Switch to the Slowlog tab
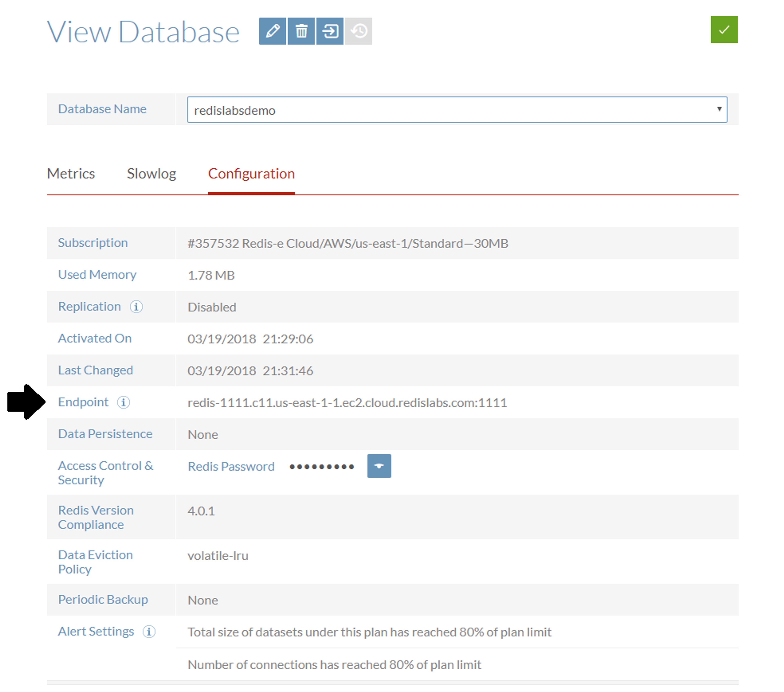 click(151, 174)
